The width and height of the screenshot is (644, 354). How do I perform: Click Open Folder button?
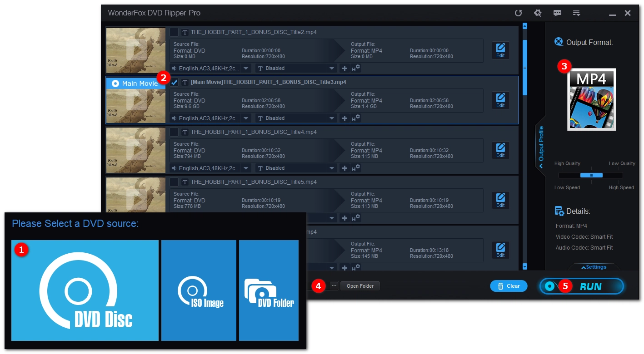pyautogui.click(x=360, y=286)
